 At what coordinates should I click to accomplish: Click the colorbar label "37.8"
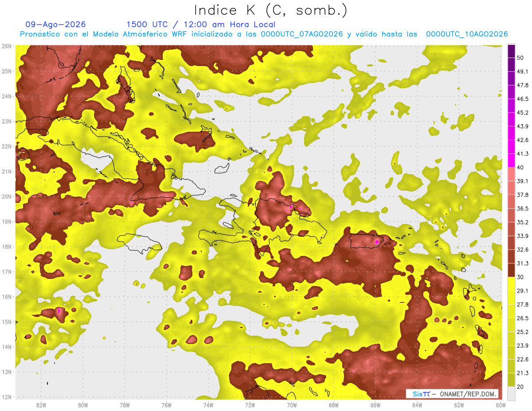click(522, 195)
